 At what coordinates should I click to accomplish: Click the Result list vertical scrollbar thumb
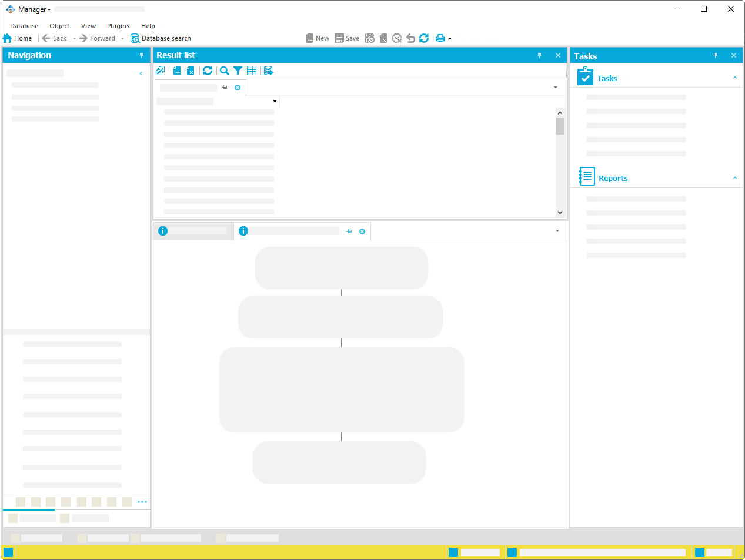[x=560, y=126]
